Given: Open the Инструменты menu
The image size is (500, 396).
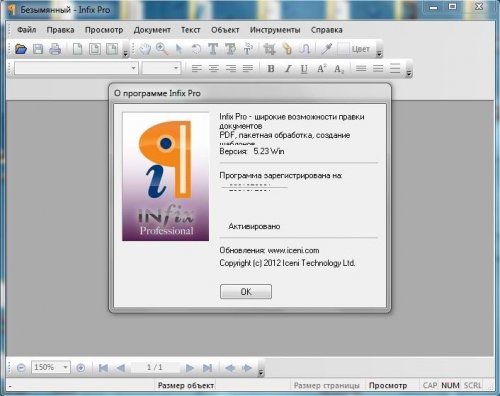Looking at the screenshot, I should tap(275, 30).
